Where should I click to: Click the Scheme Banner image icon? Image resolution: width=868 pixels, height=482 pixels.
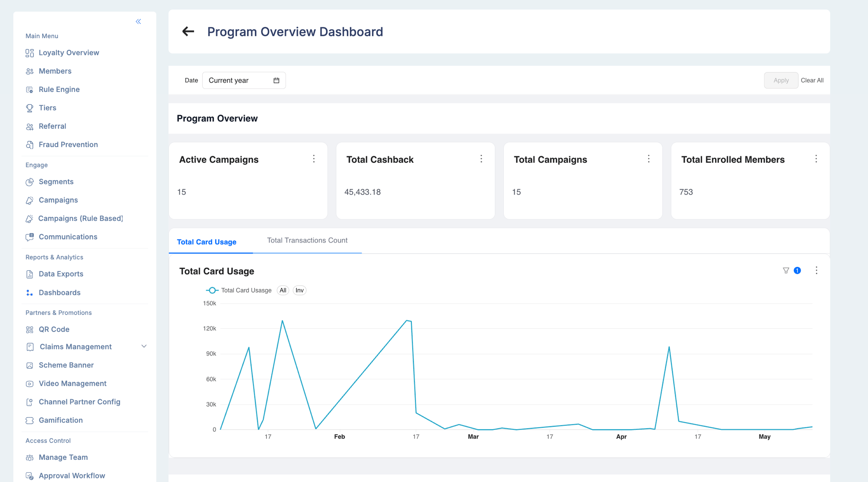(30, 366)
